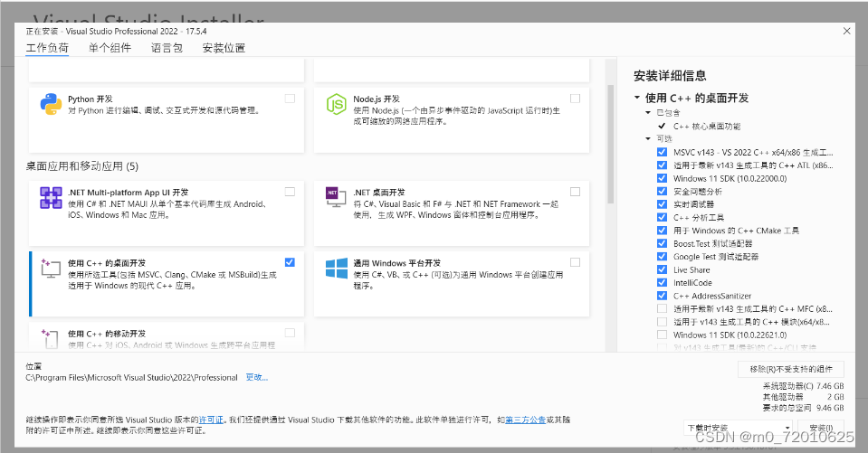Close the installer dialog with X
The image size is (868, 453).
pyautogui.click(x=846, y=31)
